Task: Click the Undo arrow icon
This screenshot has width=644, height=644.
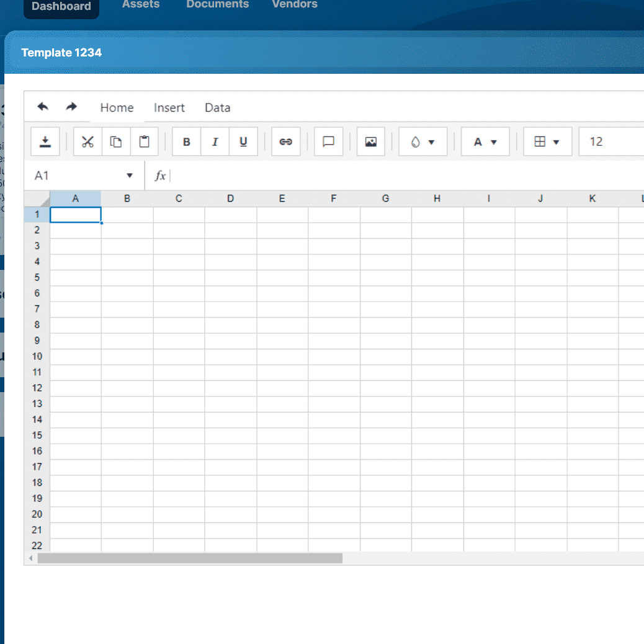Action: click(x=43, y=107)
